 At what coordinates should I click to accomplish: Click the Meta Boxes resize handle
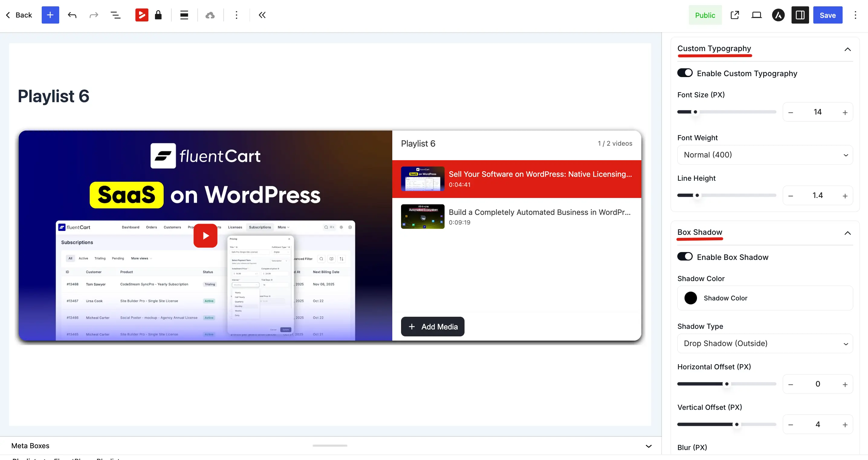tap(330, 446)
